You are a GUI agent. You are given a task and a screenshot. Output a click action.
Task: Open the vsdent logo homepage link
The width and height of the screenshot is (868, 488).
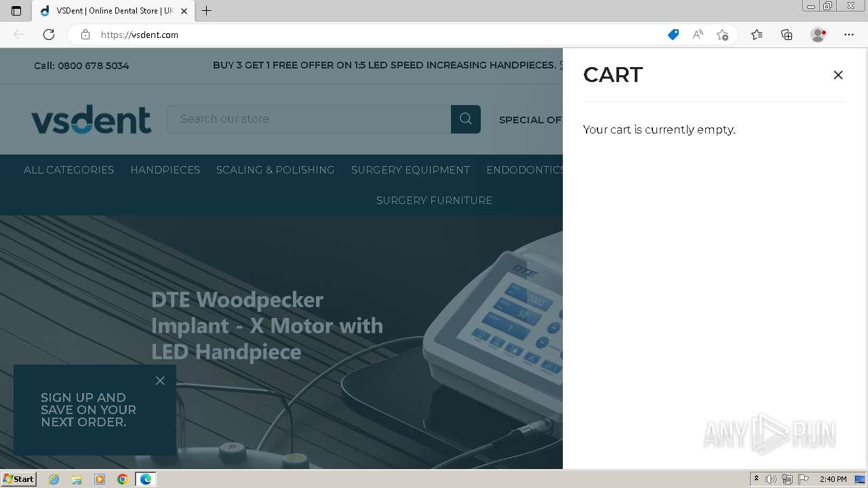(91, 119)
